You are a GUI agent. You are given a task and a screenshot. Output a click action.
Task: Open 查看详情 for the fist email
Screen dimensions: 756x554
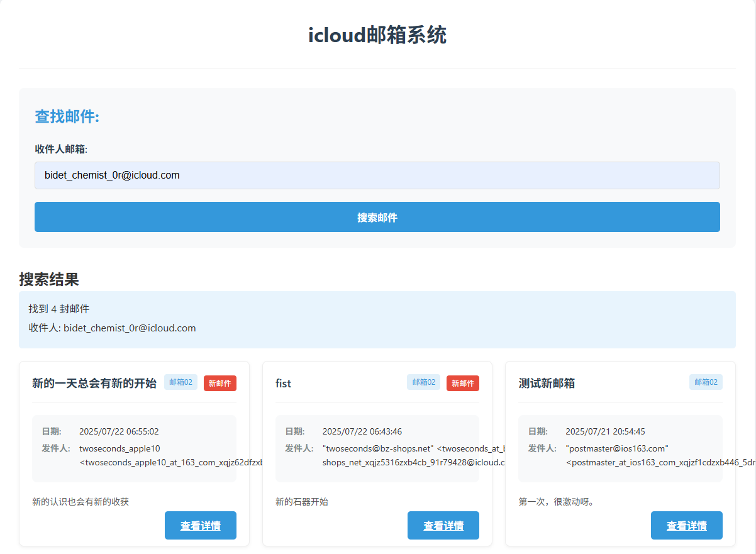[443, 526]
